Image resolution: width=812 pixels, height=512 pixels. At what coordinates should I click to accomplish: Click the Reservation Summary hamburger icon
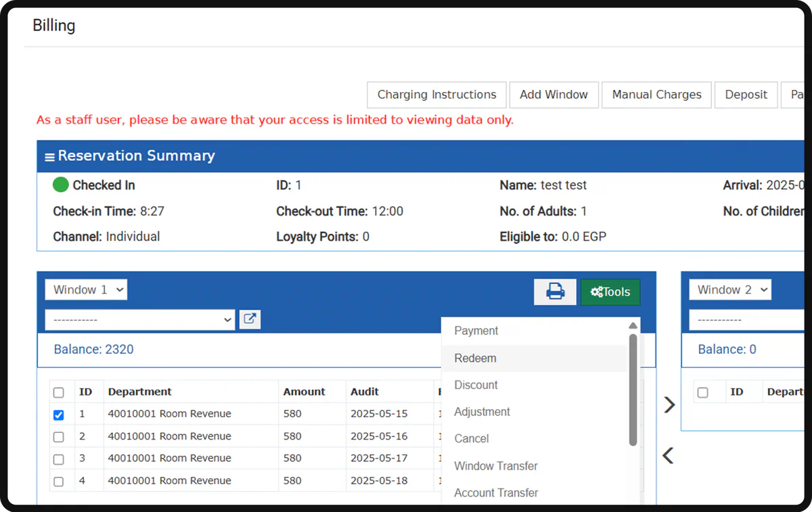49,157
